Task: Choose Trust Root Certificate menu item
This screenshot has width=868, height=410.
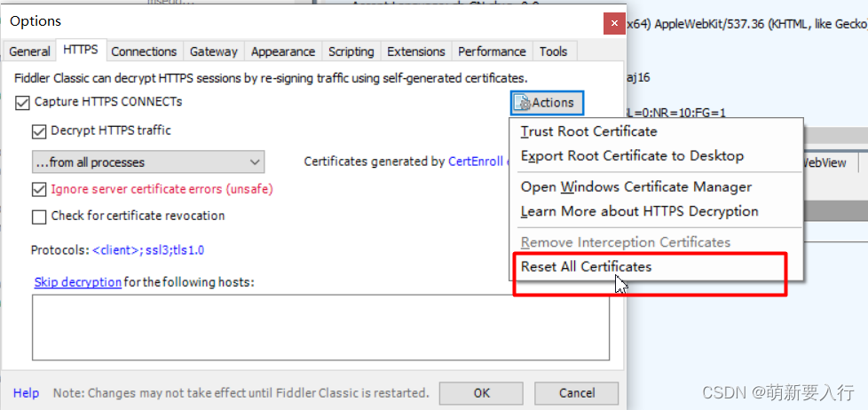Action: [588, 131]
